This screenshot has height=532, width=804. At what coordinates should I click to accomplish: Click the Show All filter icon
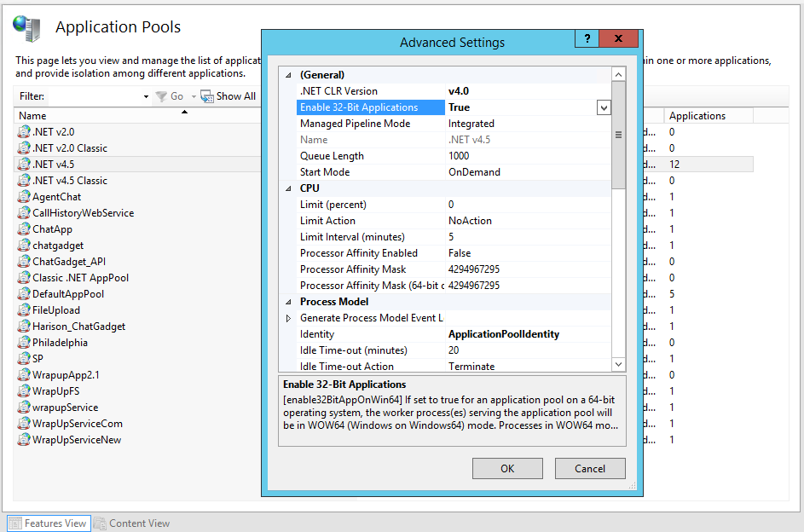pos(207,96)
